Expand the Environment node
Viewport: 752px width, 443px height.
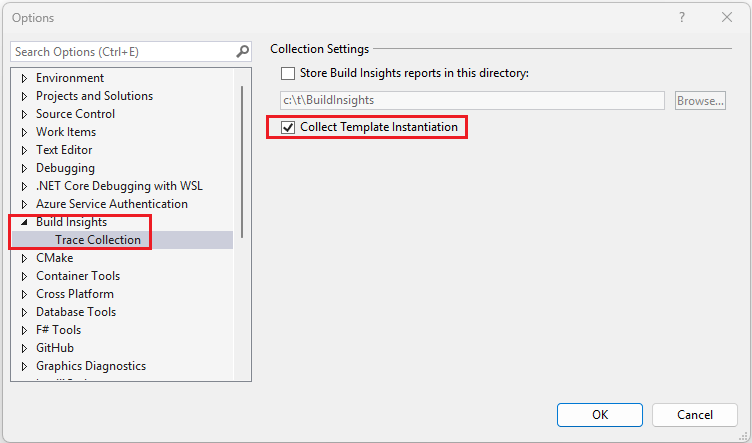coord(24,78)
